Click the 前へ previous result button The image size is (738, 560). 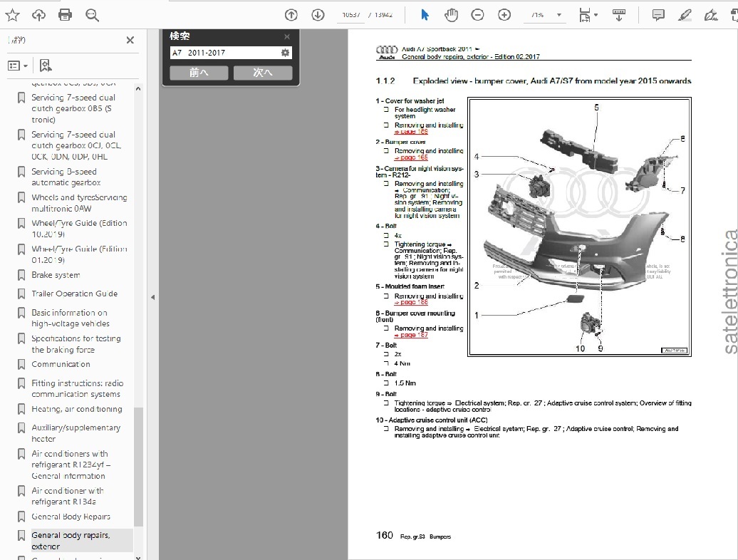click(x=199, y=73)
